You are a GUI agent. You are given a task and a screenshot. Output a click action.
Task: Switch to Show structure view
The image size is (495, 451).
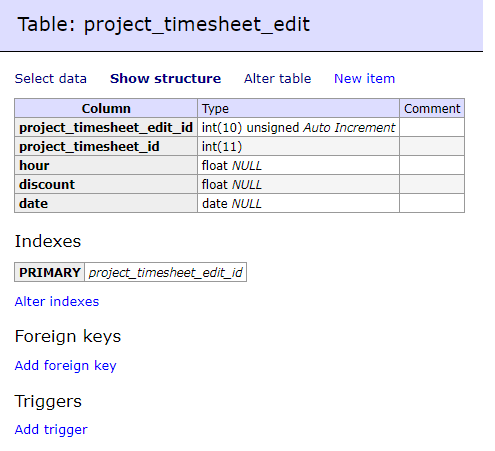(165, 79)
